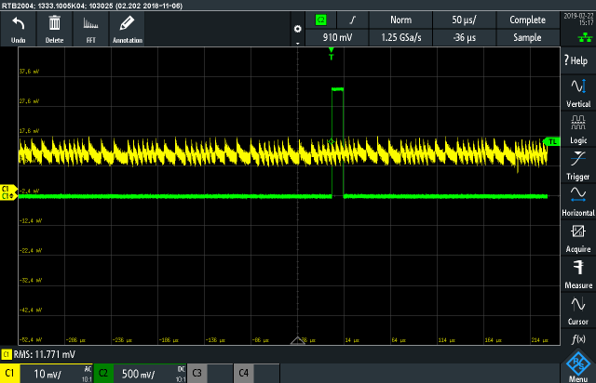The width and height of the screenshot is (596, 383).
Task: Open the Logic channel menu
Action: 578,129
